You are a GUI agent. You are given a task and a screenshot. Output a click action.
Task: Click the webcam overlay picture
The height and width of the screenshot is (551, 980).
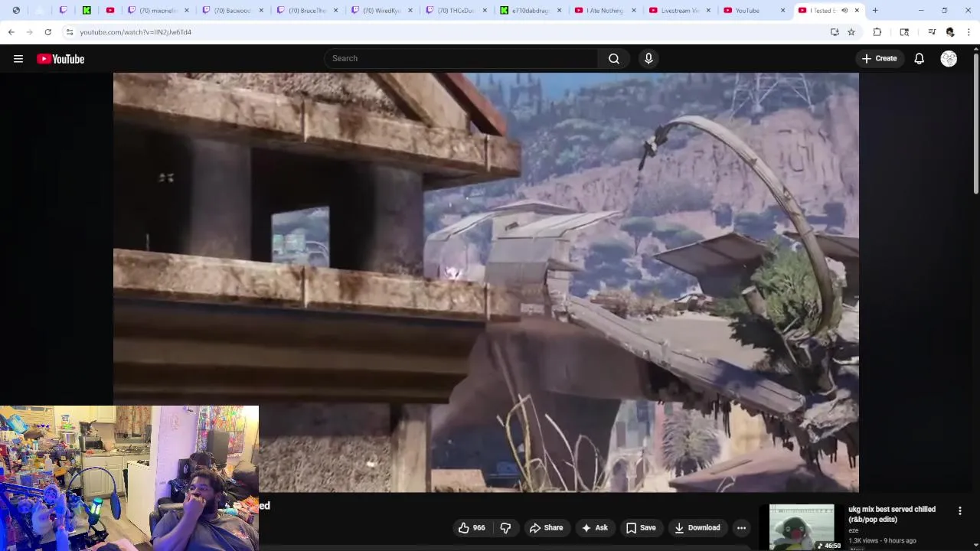(x=129, y=478)
